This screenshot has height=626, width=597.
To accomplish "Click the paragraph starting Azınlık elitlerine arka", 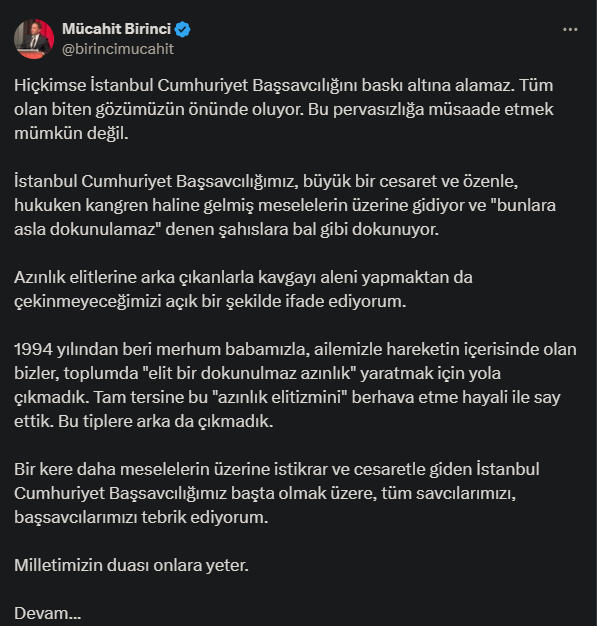I will (243, 289).
